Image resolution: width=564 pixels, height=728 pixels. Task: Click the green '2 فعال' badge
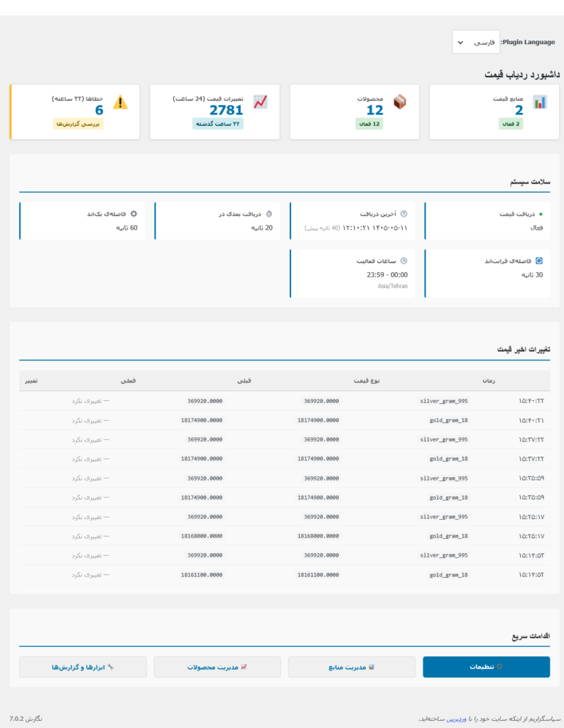(x=511, y=124)
